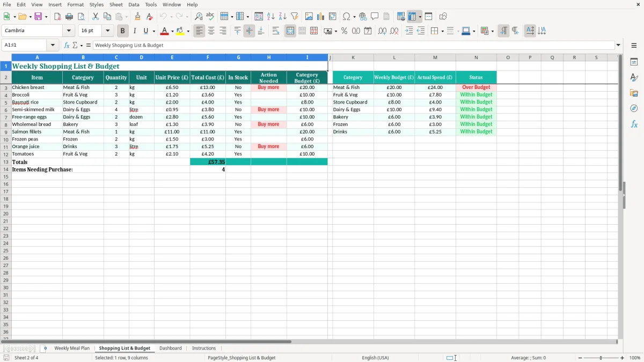Screen dimensions: 644x362
Task: Open the Highlighting Color dropdown arrow
Action: [x=188, y=31]
